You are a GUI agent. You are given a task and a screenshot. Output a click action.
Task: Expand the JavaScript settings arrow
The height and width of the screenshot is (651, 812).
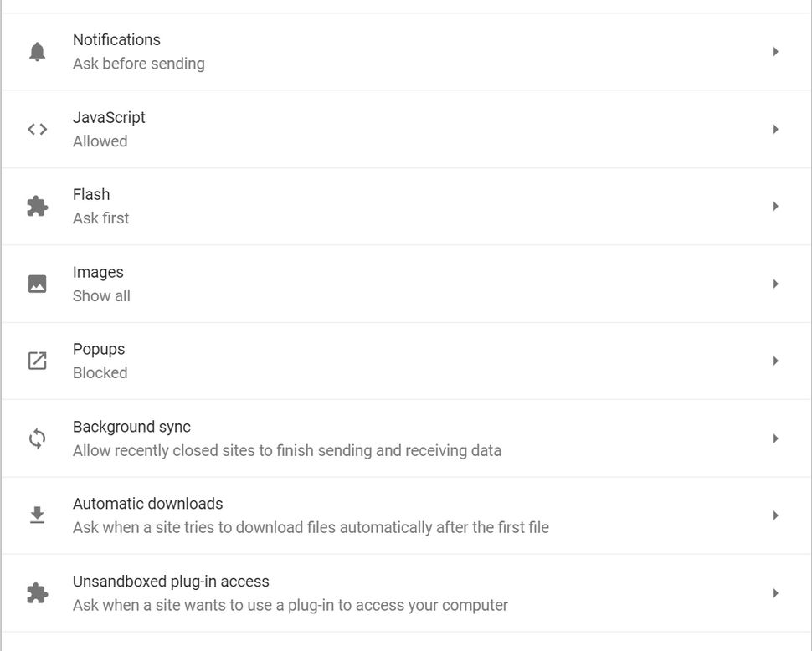click(774, 129)
